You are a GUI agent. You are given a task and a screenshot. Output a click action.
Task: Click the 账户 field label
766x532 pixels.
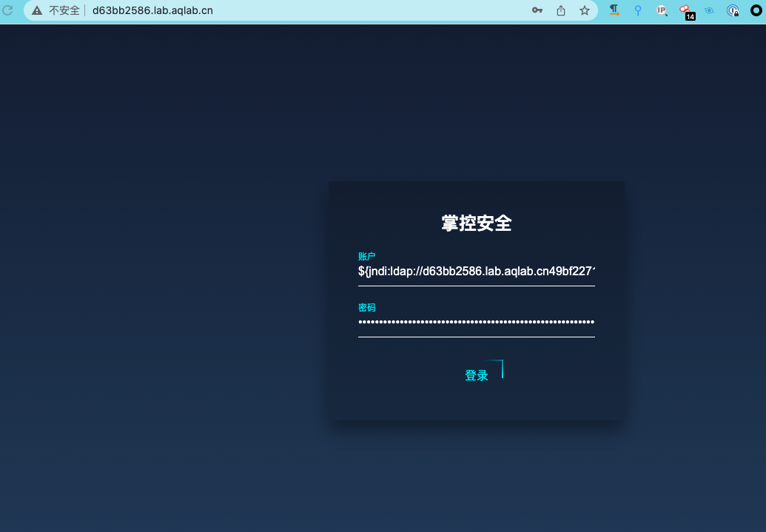tap(367, 256)
